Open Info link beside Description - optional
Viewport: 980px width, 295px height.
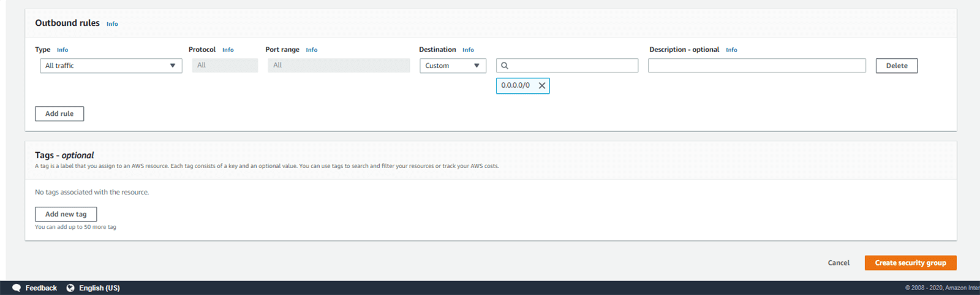(x=731, y=50)
